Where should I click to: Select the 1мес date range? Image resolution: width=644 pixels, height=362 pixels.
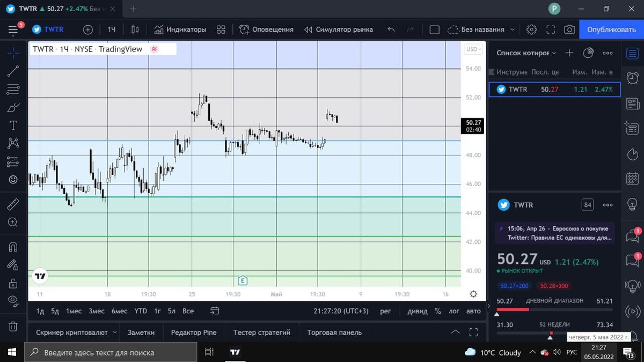(74, 311)
